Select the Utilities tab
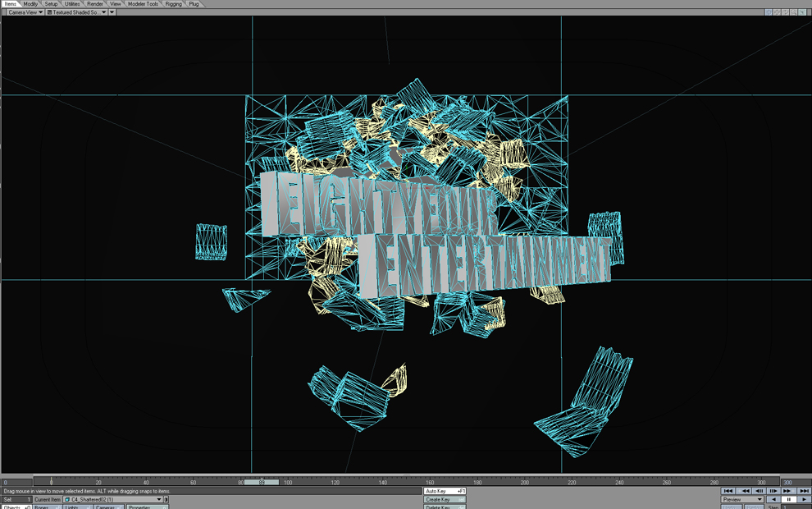Viewport: 812px width, 509px height. (x=72, y=3)
